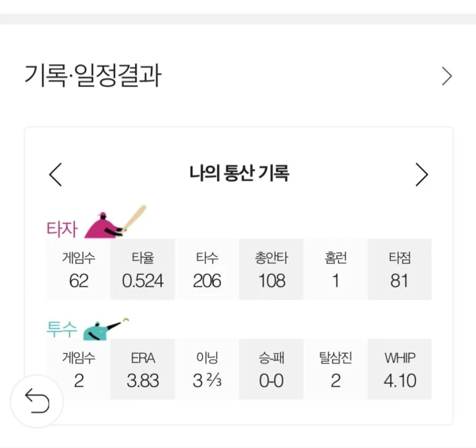Select the 기록·일정결과 section title

[92, 76]
